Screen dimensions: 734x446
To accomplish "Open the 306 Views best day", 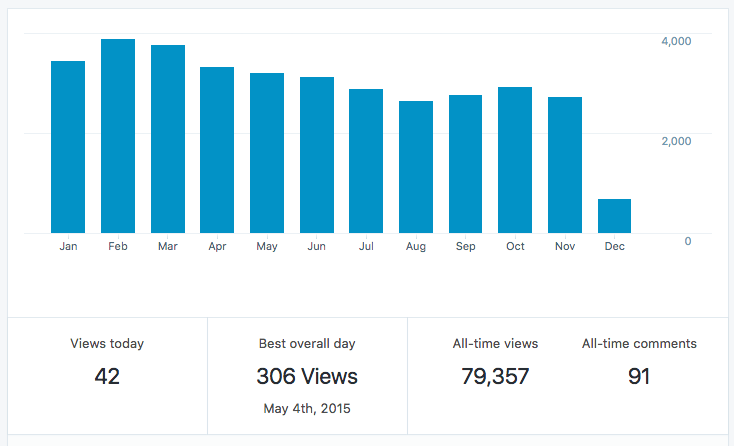I will coord(307,376).
